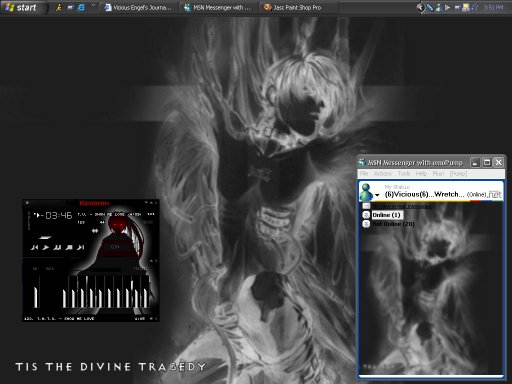This screenshot has height=384, width=512.
Task: Close the MSN Messenger window
Action: point(499,162)
